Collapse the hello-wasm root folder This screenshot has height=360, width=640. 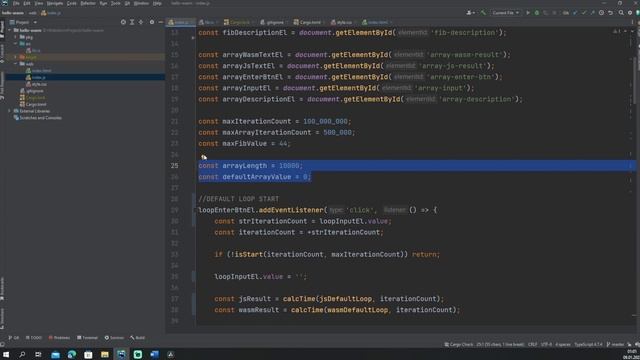[10, 30]
